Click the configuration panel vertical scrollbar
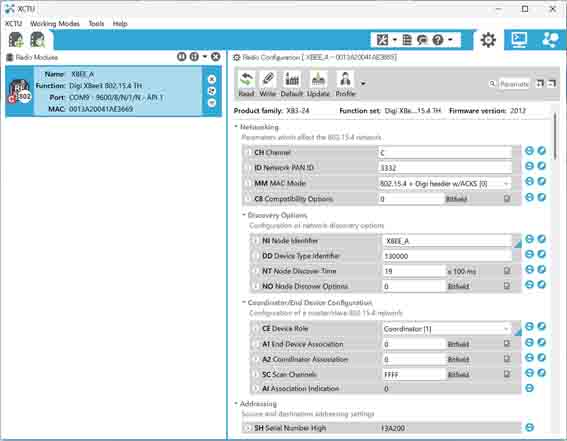Image resolution: width=567 pixels, height=441 pixels. [x=555, y=137]
